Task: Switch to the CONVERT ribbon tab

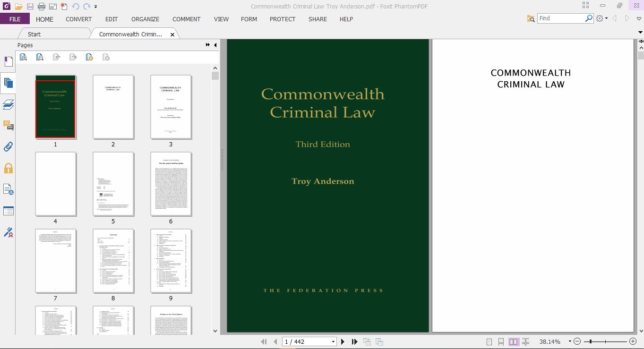Action: 79,19
